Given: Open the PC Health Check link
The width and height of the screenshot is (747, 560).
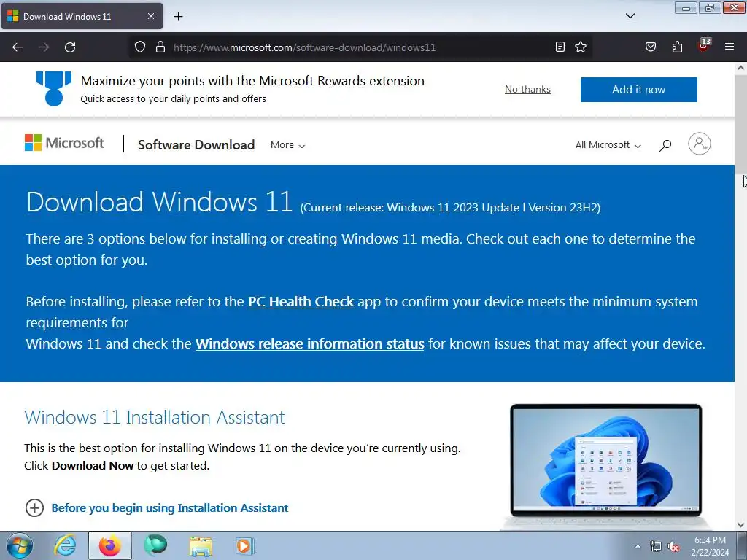Looking at the screenshot, I should point(301,301).
